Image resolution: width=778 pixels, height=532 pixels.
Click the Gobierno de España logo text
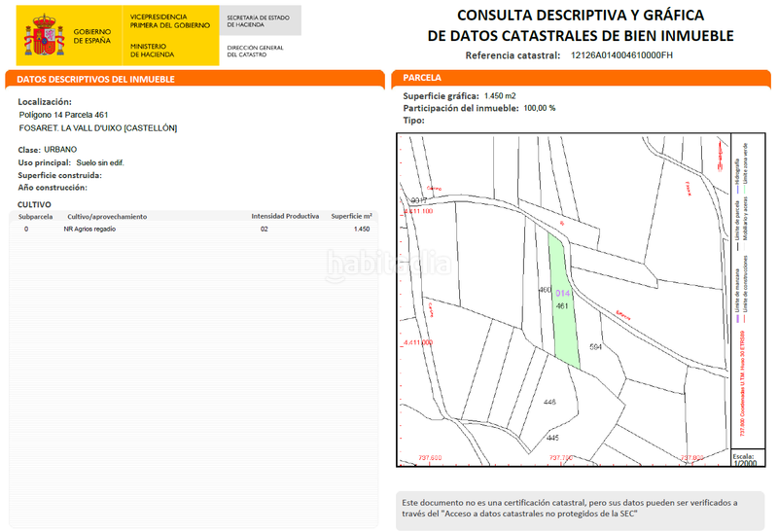tap(89, 35)
